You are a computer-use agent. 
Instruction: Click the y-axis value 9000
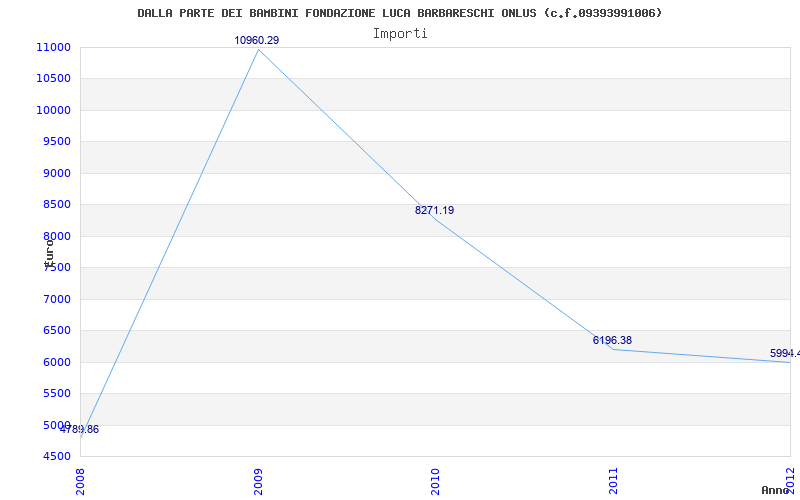click(x=57, y=173)
